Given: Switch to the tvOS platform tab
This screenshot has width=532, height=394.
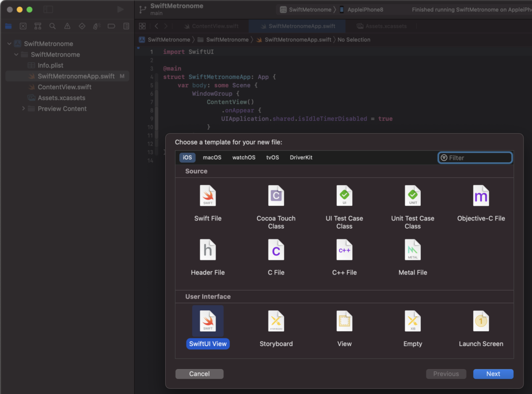Looking at the screenshot, I should pos(272,157).
